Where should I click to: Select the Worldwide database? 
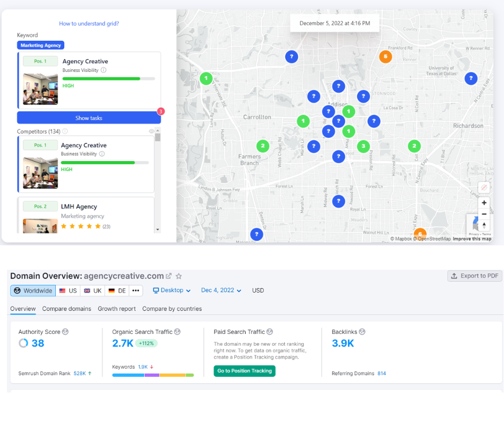coord(33,291)
